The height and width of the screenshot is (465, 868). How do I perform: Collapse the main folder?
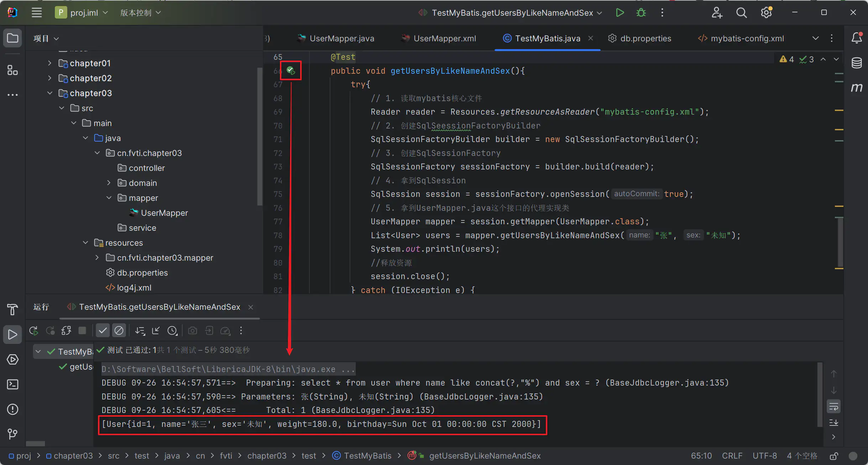point(73,123)
